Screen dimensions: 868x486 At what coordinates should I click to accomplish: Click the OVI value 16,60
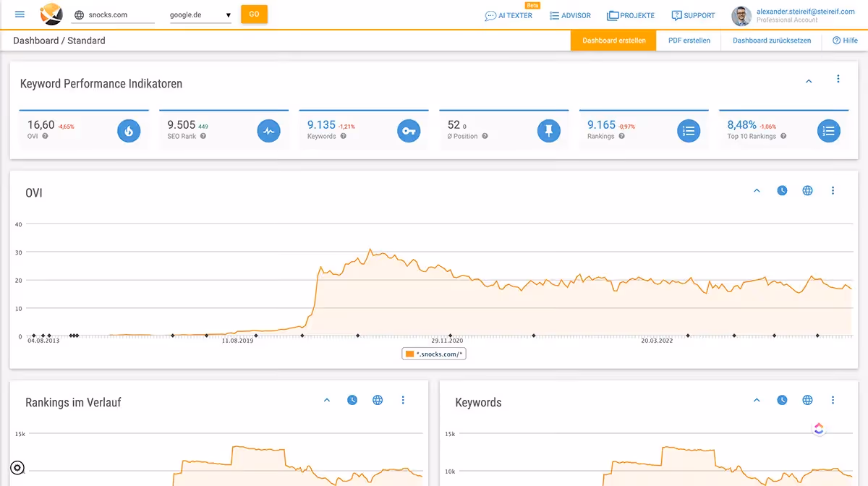point(41,124)
